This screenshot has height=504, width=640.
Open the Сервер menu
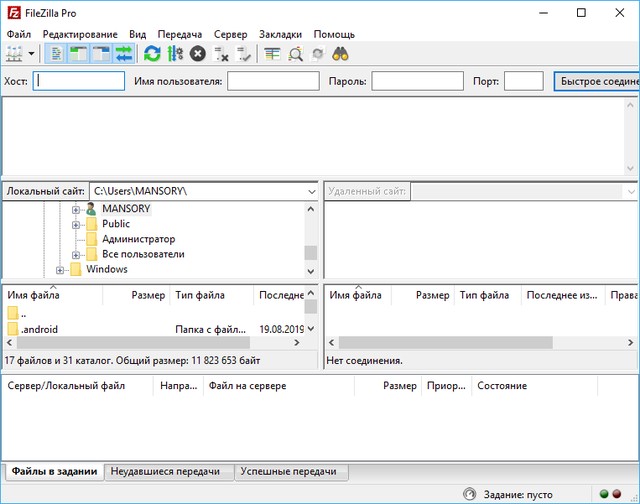230,34
